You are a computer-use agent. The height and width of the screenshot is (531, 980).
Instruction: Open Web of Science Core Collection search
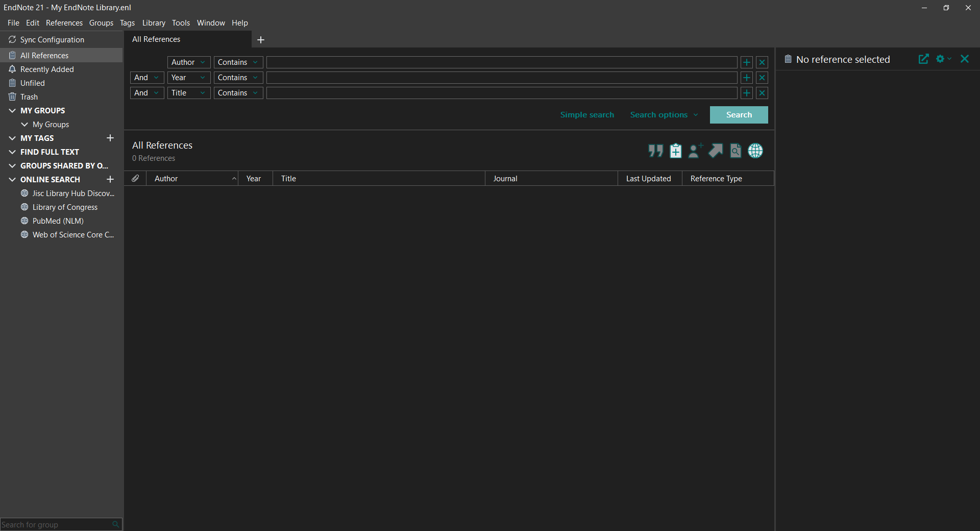tap(67, 234)
